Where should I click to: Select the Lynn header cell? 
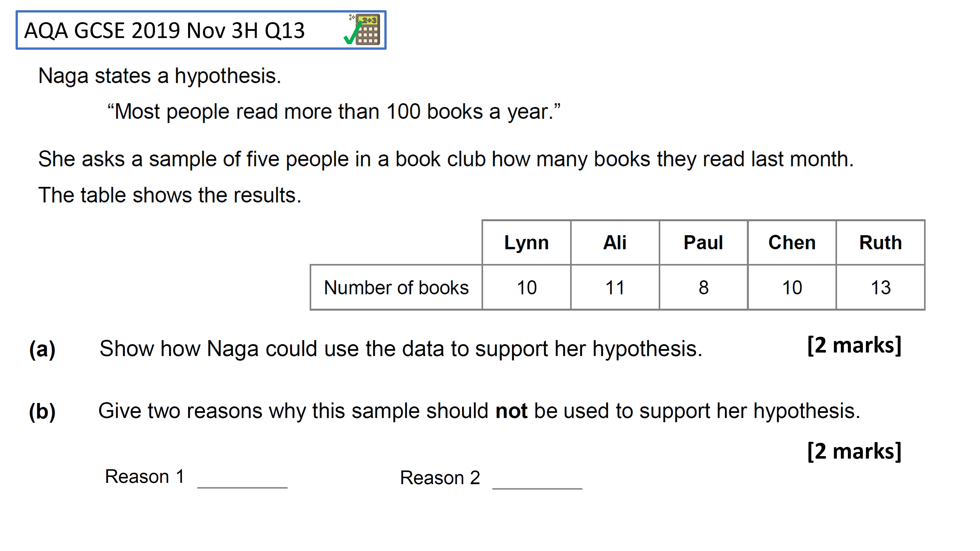click(526, 243)
